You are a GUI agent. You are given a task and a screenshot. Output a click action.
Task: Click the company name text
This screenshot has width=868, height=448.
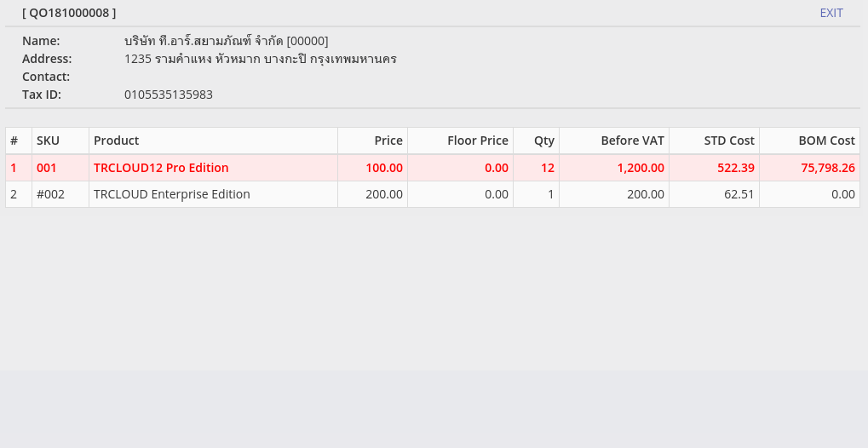(226, 41)
